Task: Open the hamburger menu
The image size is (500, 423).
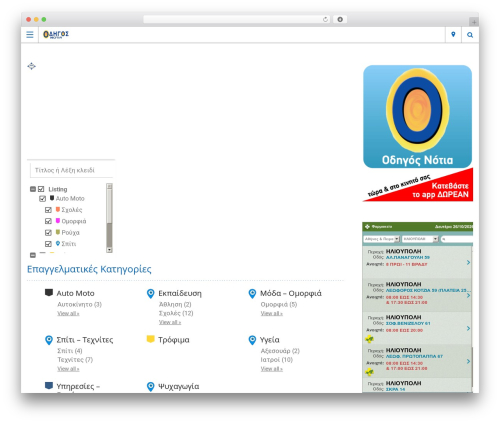Action: click(30, 35)
